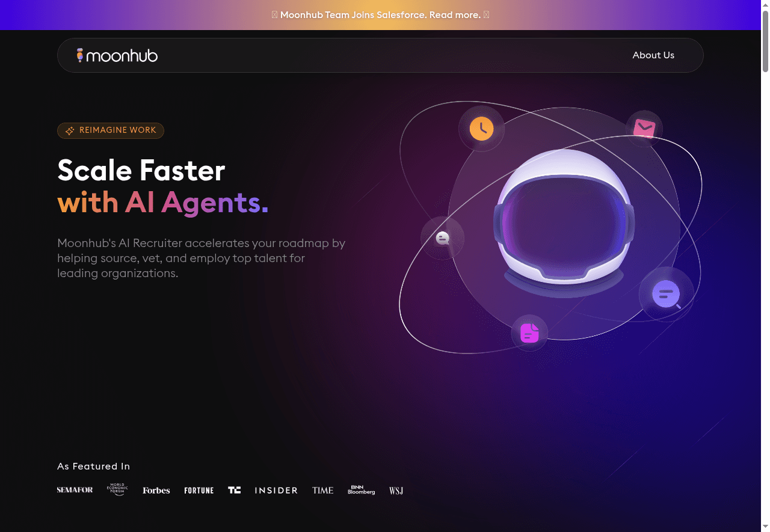Open the About Us page
Screen dimensions: 770x532
(653, 55)
